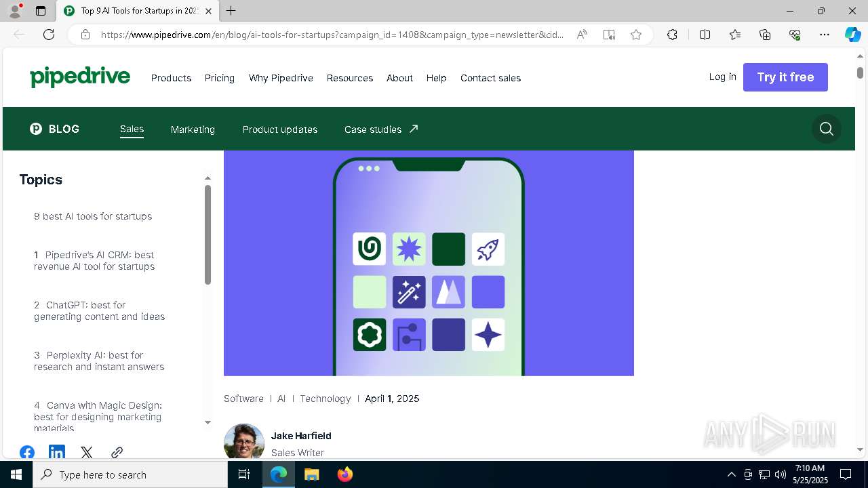Open browser profile icon

pos(15,11)
